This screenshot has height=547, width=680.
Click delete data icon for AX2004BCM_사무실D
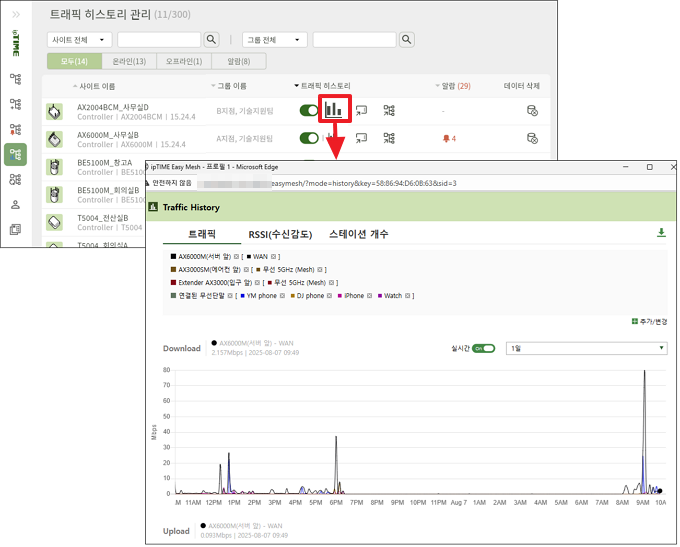(533, 110)
